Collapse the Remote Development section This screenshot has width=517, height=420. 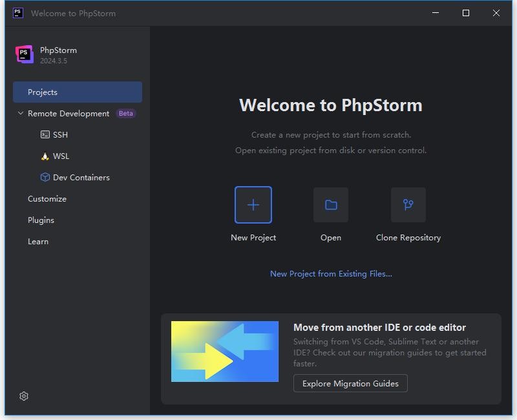pos(21,113)
